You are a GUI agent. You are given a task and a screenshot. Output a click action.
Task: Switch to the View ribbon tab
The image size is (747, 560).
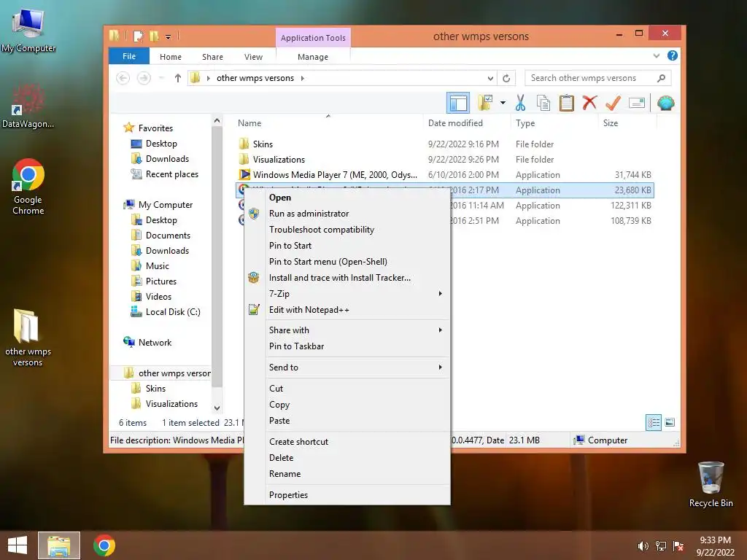(x=253, y=57)
